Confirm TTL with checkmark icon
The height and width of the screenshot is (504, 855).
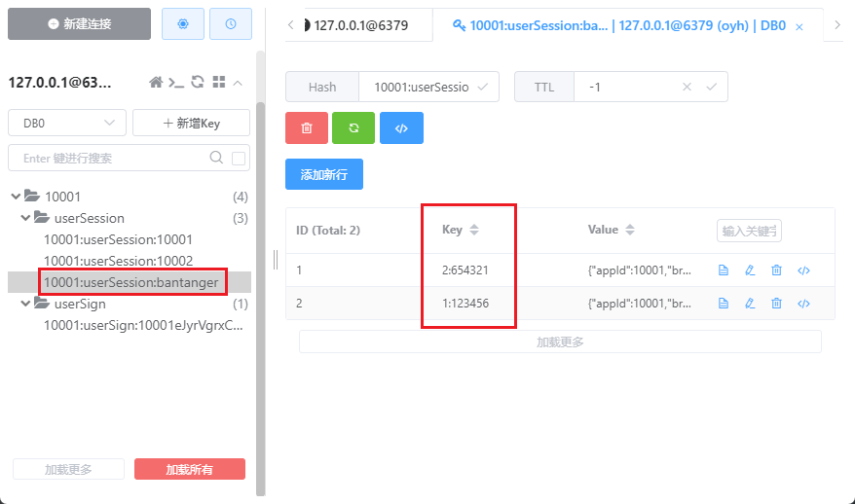tap(712, 88)
